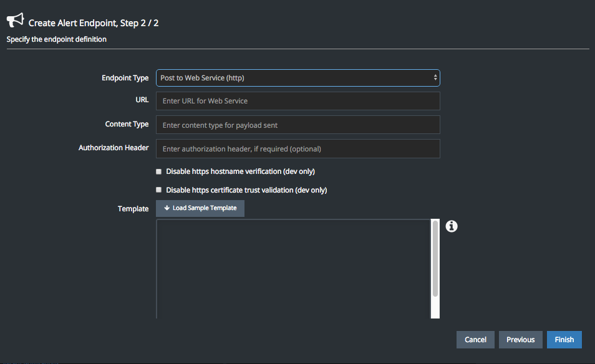Viewport: 595px width, 364px height.
Task: Click into the Content Type input field
Action: point(297,125)
